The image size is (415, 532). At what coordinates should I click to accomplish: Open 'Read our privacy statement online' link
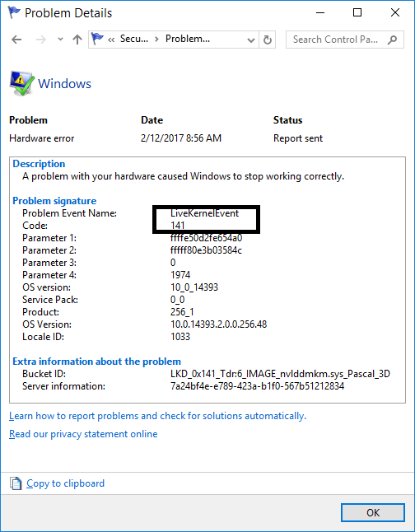83,434
